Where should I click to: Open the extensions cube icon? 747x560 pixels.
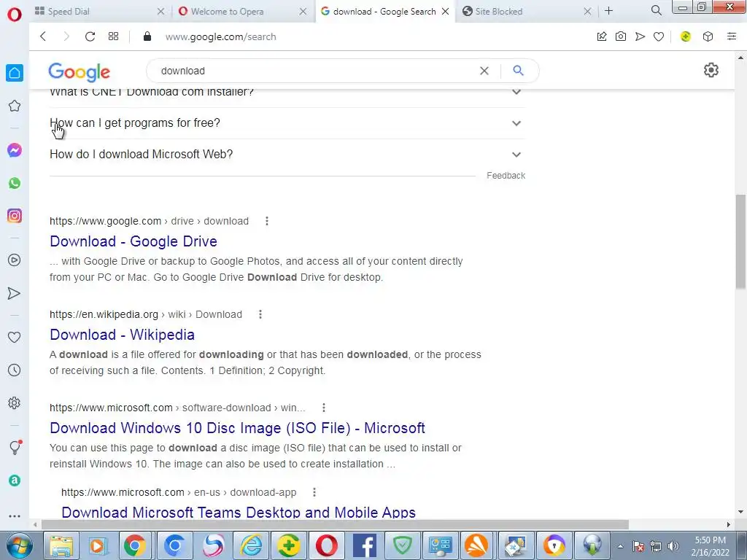tap(708, 36)
